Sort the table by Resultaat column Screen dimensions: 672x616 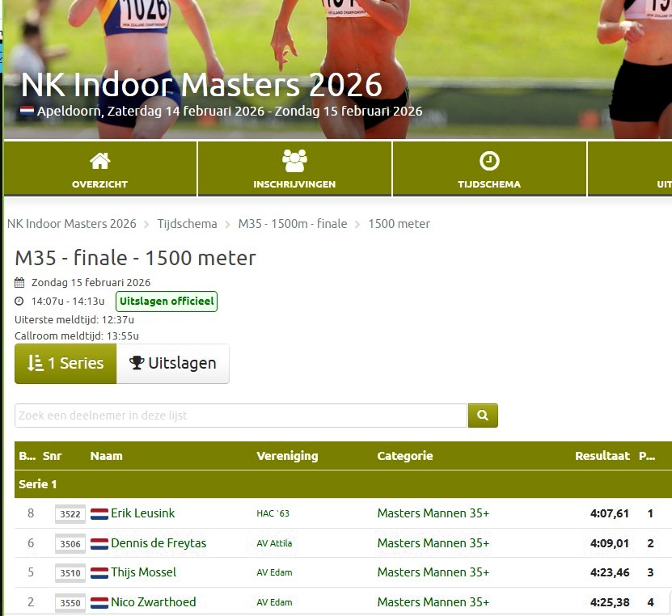602,456
